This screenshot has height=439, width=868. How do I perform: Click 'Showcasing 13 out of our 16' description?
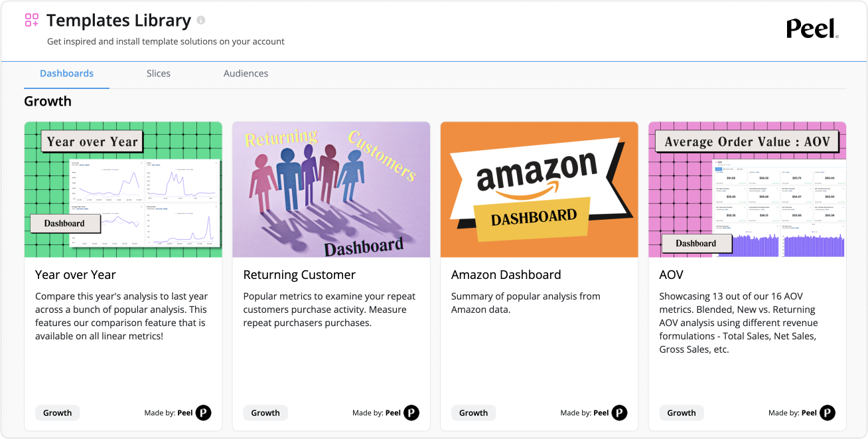[x=739, y=323]
